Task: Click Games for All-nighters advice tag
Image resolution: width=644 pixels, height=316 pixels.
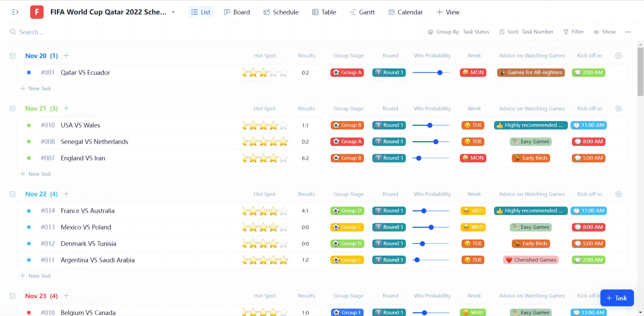Action: coord(531,72)
